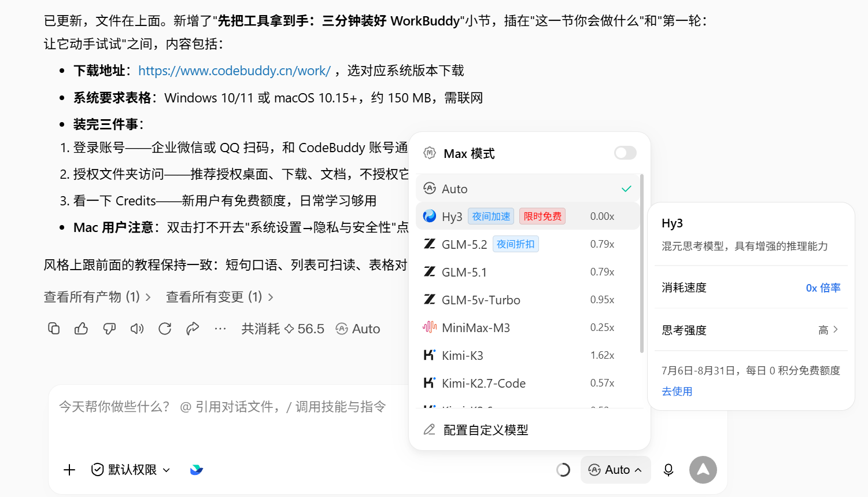This screenshot has width=868, height=497.
Task: Click the Max mode icon
Action: (430, 153)
